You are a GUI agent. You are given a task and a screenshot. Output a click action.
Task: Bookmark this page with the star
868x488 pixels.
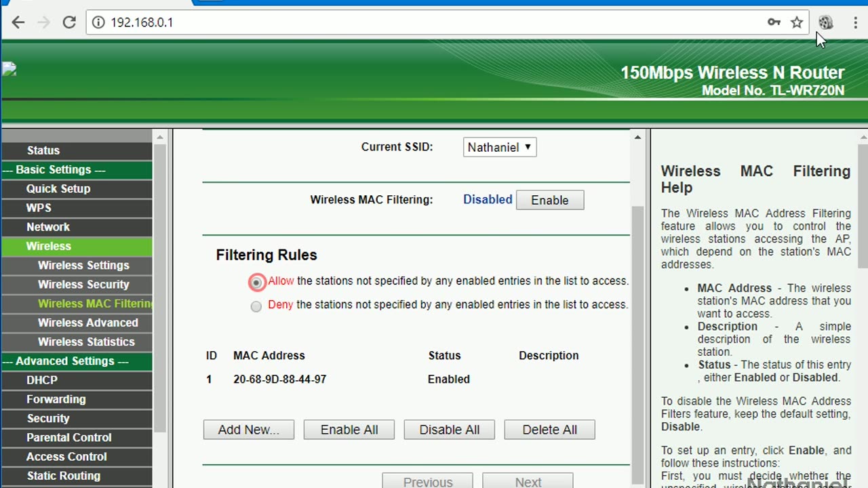[x=797, y=22]
